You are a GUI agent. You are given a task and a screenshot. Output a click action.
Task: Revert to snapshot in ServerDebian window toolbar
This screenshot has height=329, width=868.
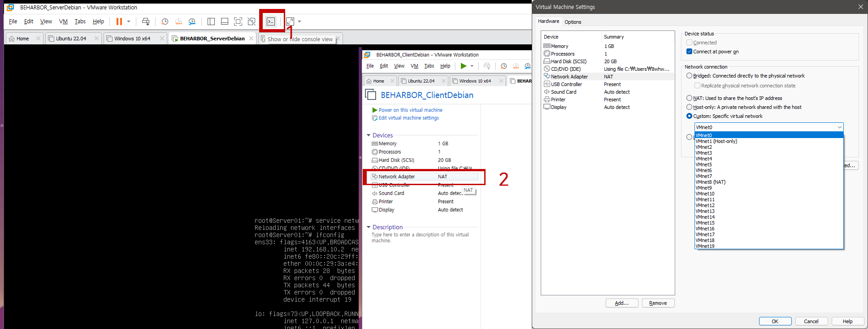click(x=178, y=22)
